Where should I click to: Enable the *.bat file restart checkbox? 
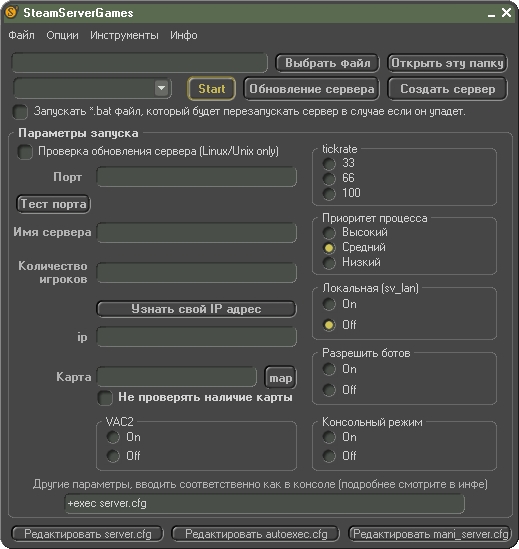20,112
